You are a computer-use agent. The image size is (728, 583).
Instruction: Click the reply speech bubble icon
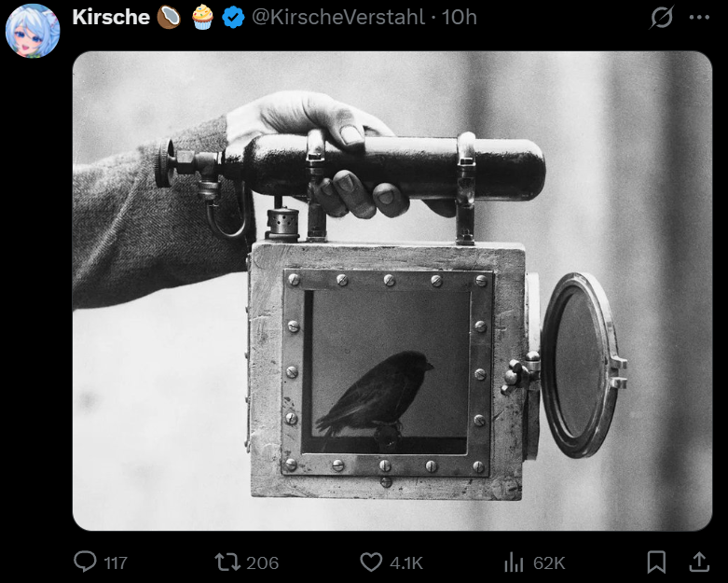coord(85,562)
